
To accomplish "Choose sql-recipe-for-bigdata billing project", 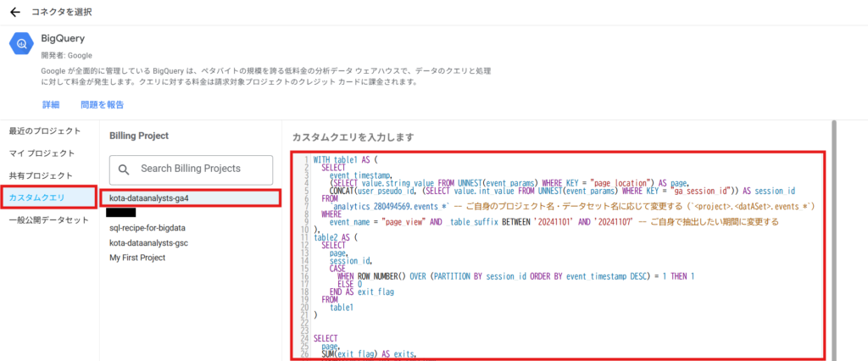I will 147,228.
